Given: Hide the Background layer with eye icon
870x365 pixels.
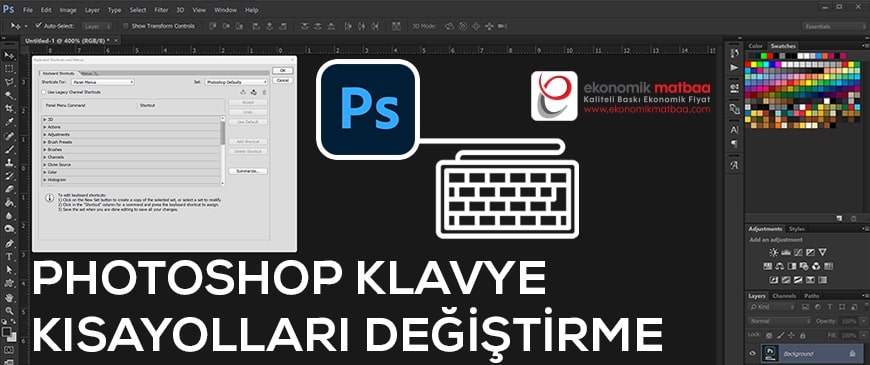Looking at the screenshot, I should [753, 353].
